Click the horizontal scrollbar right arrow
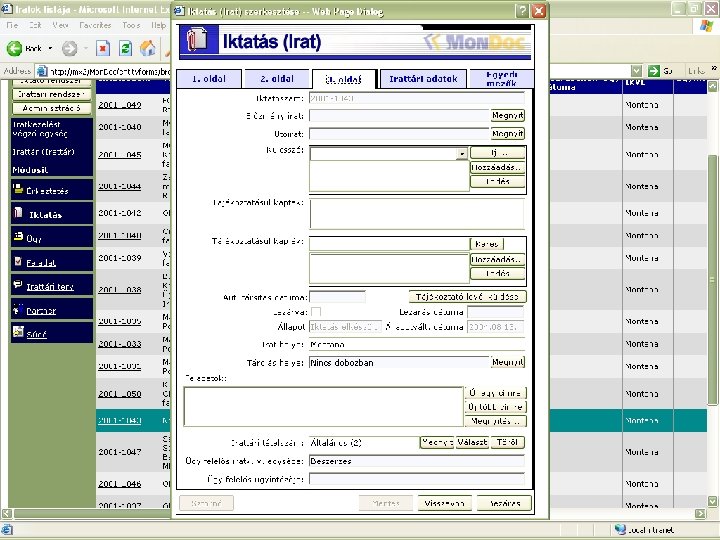Viewport: 720px width, 540px height. (699, 513)
